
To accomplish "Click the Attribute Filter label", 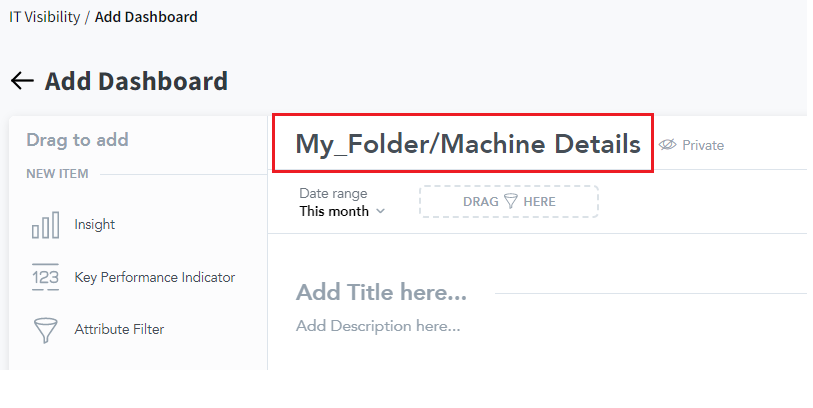I will pos(119,329).
